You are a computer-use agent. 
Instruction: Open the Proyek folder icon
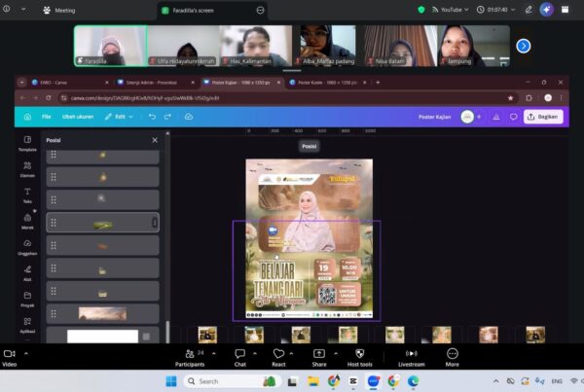[27, 297]
